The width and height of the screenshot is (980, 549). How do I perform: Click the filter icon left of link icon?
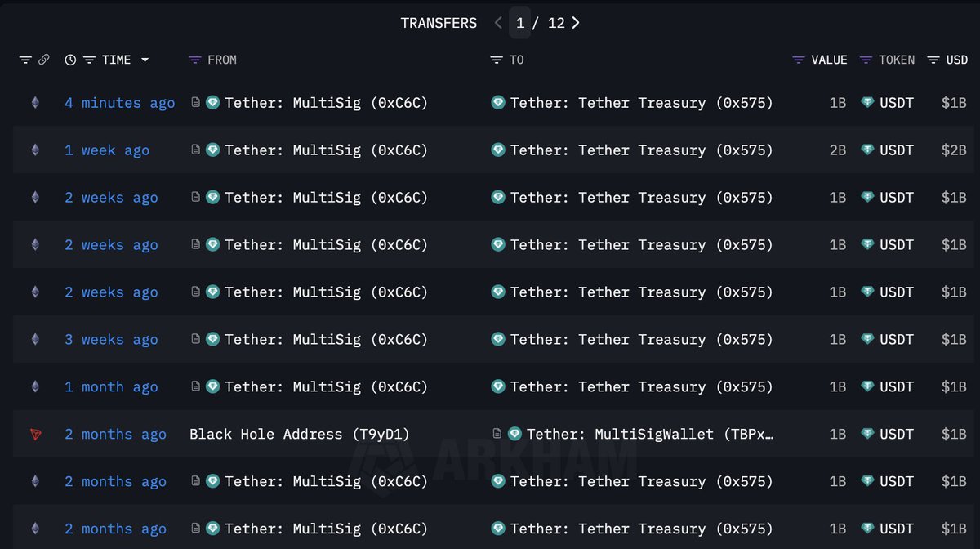[x=25, y=60]
